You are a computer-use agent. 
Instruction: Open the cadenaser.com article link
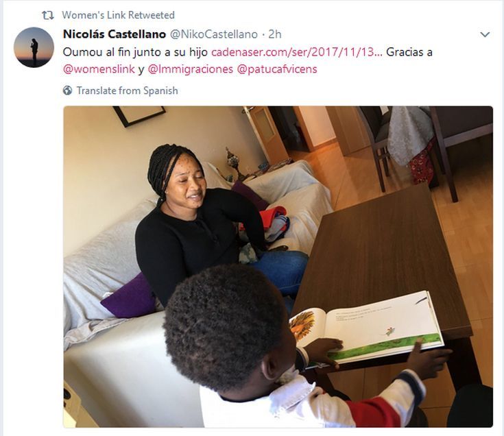coord(297,52)
